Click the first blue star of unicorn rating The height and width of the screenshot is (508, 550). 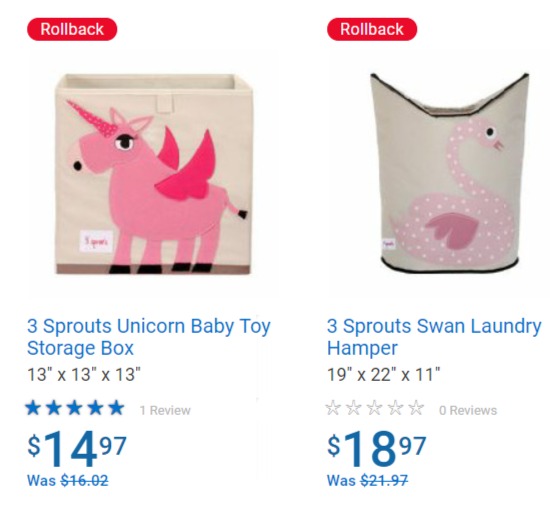33,408
